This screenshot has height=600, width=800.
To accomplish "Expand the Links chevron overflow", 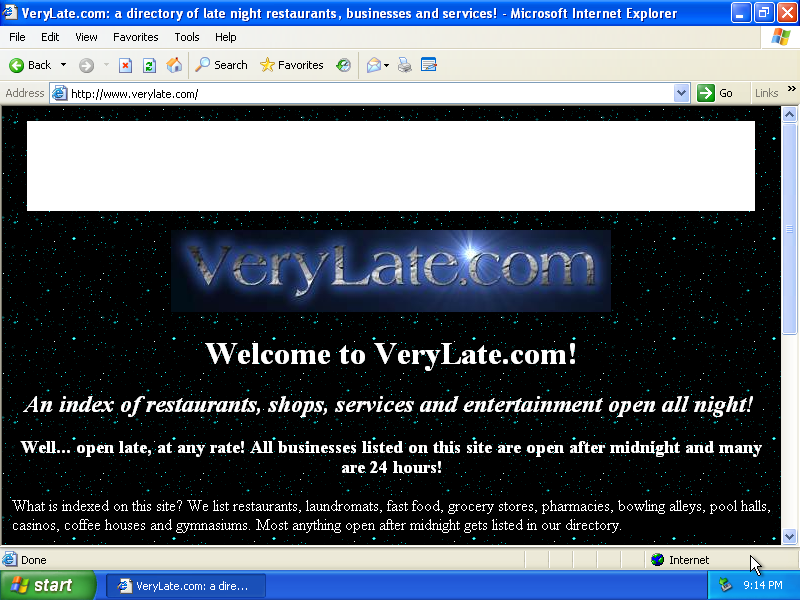I will click(792, 89).
